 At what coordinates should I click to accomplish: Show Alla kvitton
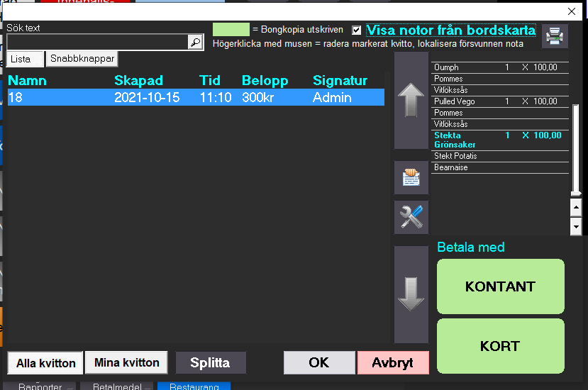[x=46, y=362]
